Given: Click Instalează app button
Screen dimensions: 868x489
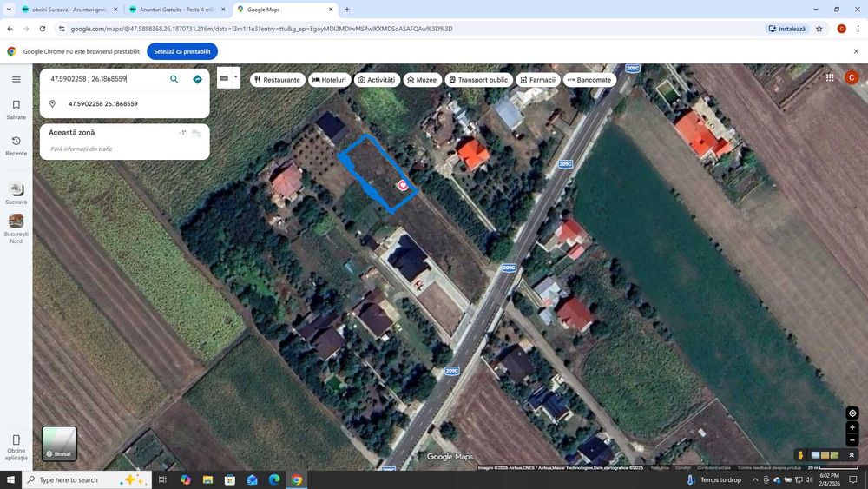Looking at the screenshot, I should 787,29.
